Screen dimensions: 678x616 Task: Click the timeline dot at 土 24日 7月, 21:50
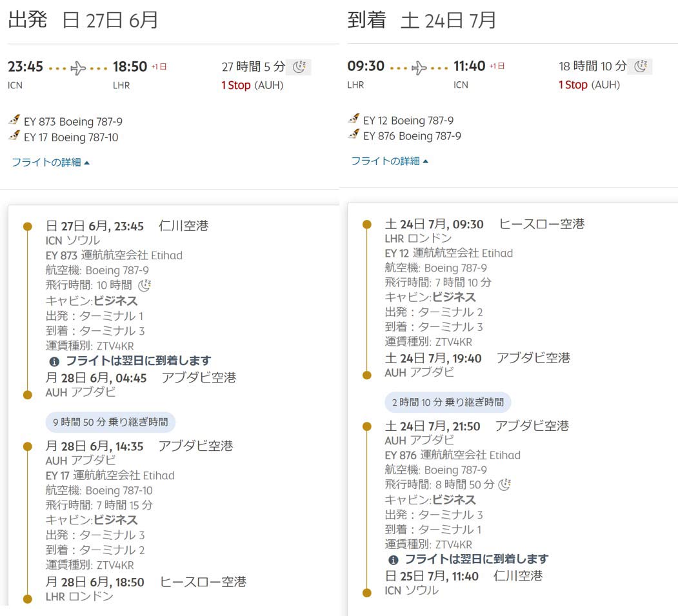pos(366,426)
